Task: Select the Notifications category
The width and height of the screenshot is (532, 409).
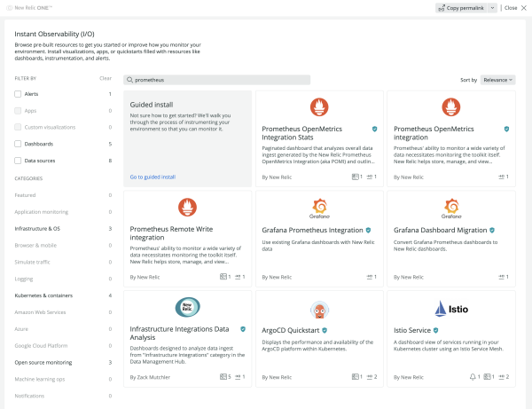Action: (x=29, y=396)
